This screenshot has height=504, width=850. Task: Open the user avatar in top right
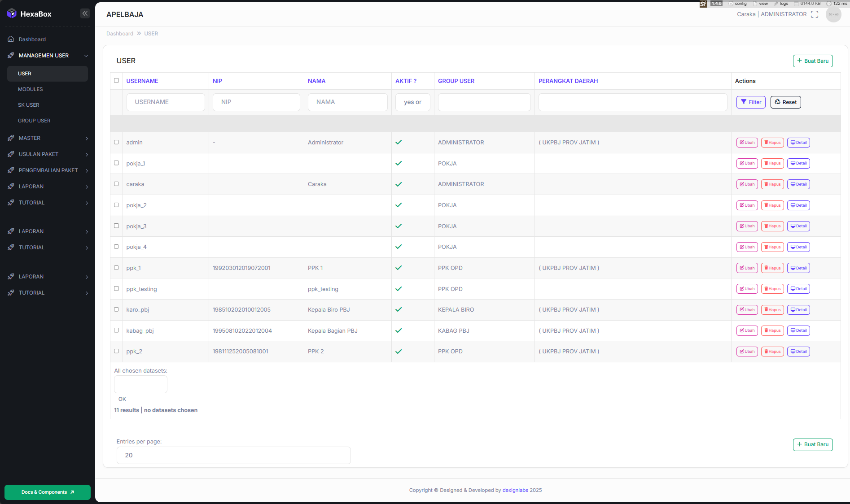833,14
